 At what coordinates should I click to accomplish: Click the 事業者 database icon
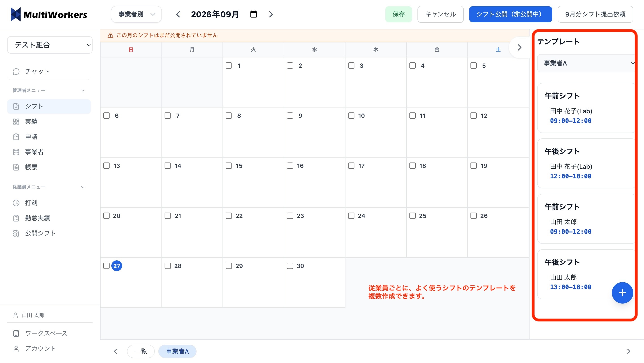[x=16, y=152]
